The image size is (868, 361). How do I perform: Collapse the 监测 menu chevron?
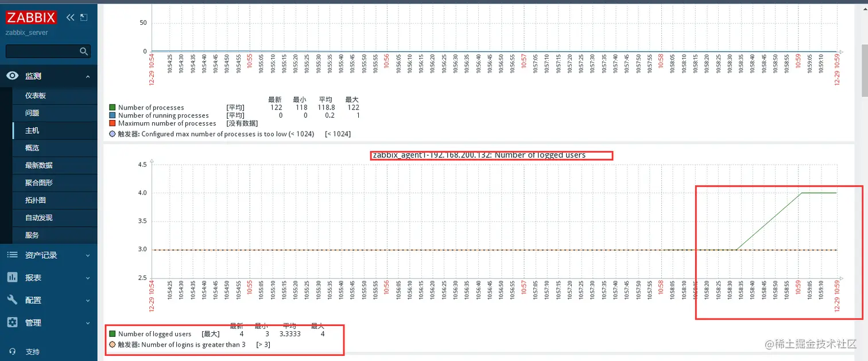88,76
